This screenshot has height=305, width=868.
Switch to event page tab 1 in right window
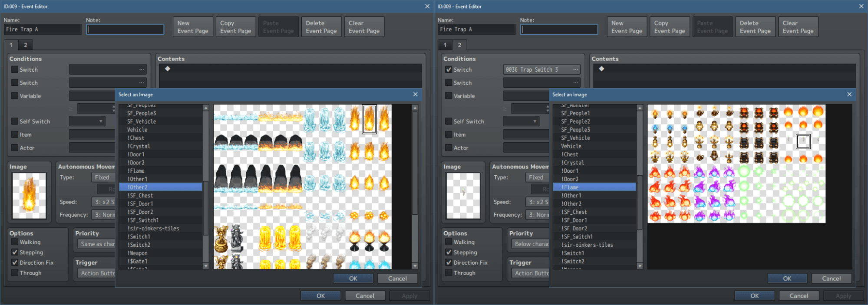click(445, 45)
